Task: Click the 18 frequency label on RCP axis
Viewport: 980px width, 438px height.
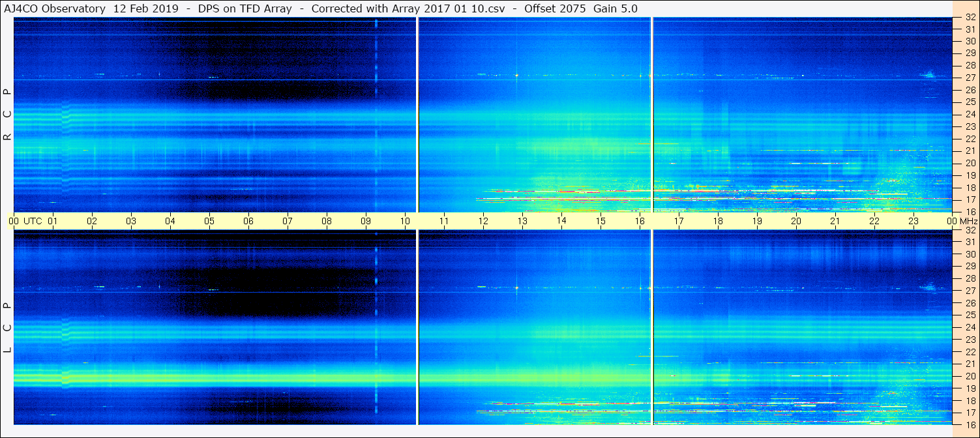Action: (x=970, y=187)
